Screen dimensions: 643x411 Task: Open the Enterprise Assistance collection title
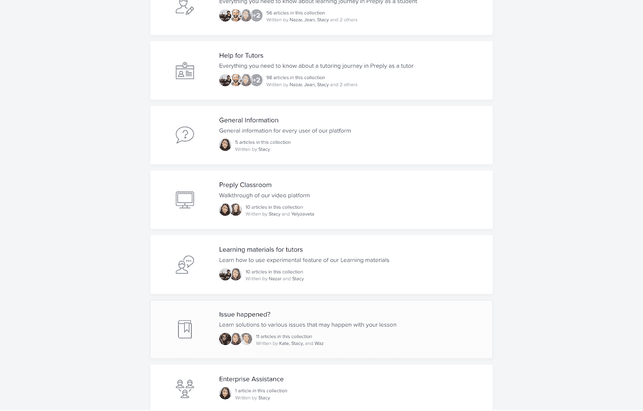(251, 379)
